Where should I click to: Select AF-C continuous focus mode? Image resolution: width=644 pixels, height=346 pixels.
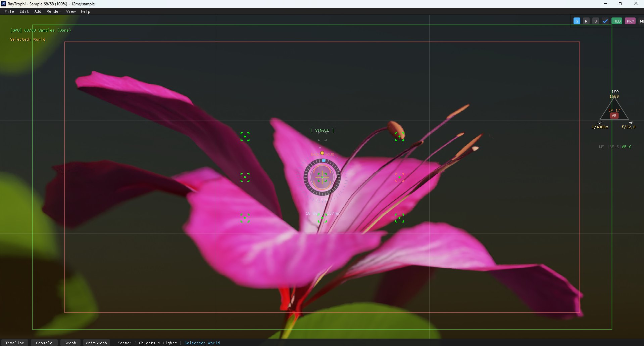click(x=627, y=147)
